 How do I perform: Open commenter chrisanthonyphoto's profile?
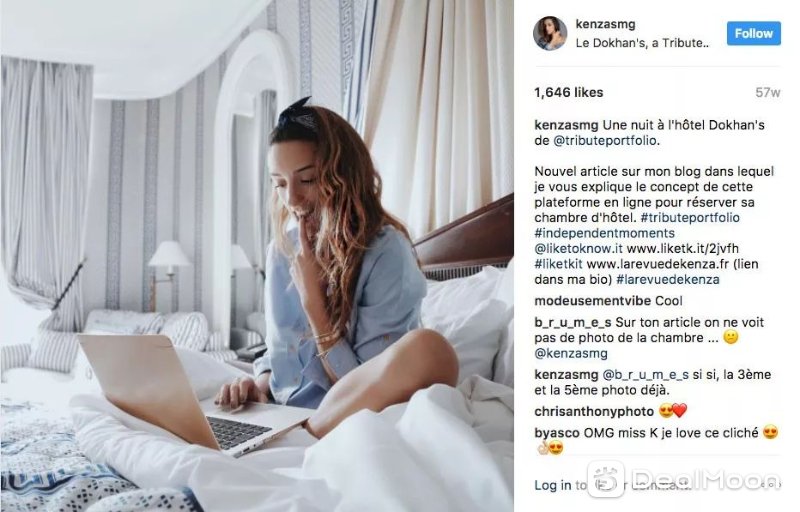pos(594,411)
